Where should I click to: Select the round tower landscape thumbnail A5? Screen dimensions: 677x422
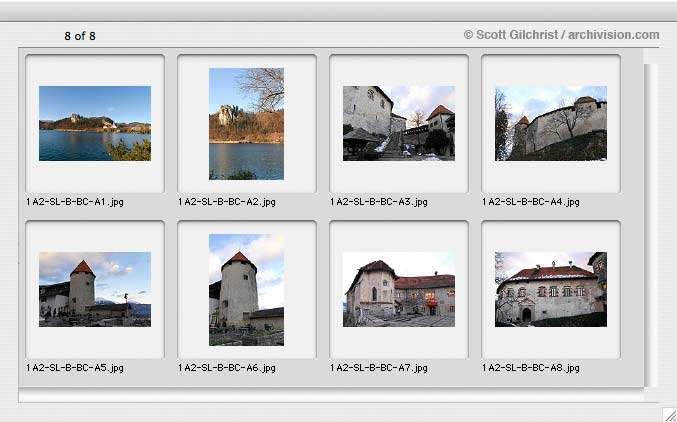[95, 289]
